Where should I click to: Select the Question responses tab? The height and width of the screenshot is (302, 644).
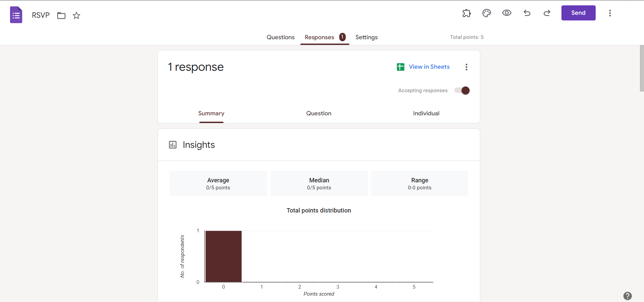tap(319, 113)
